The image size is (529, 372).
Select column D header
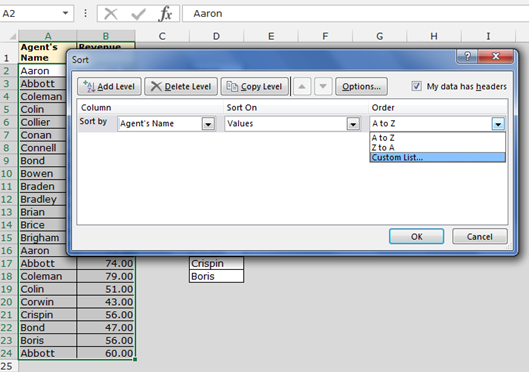pos(216,36)
